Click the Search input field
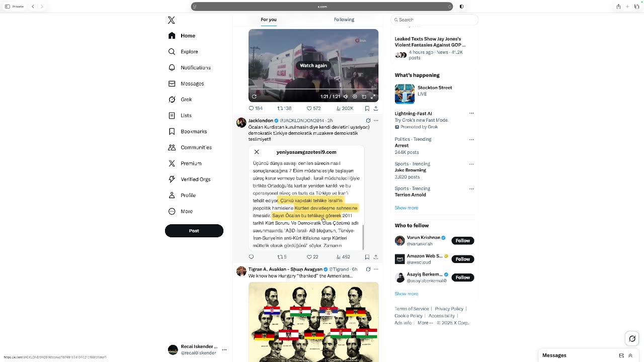The height and width of the screenshot is (362, 644). click(x=435, y=20)
